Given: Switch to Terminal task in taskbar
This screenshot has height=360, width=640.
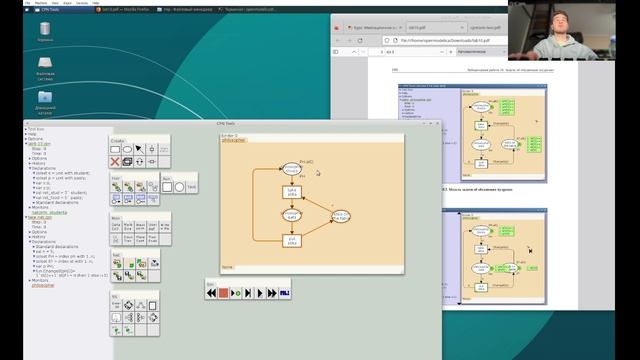Looking at the screenshot, I should coord(247,9).
